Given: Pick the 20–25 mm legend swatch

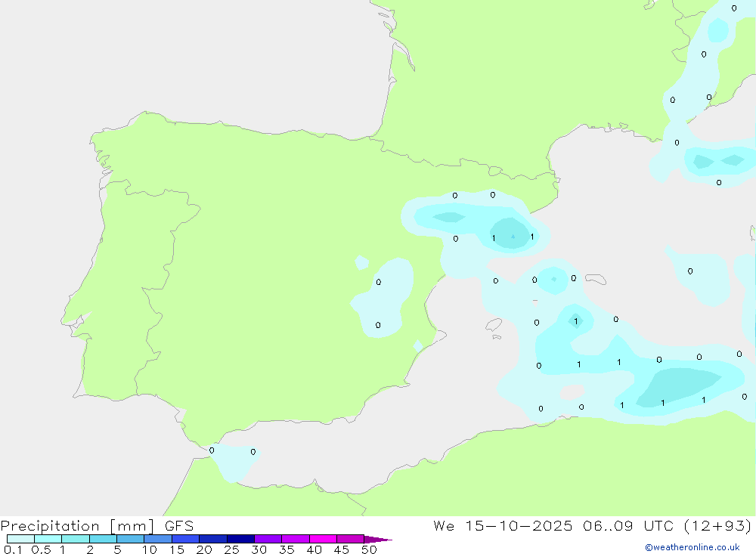Looking at the screenshot, I should pos(213,539).
